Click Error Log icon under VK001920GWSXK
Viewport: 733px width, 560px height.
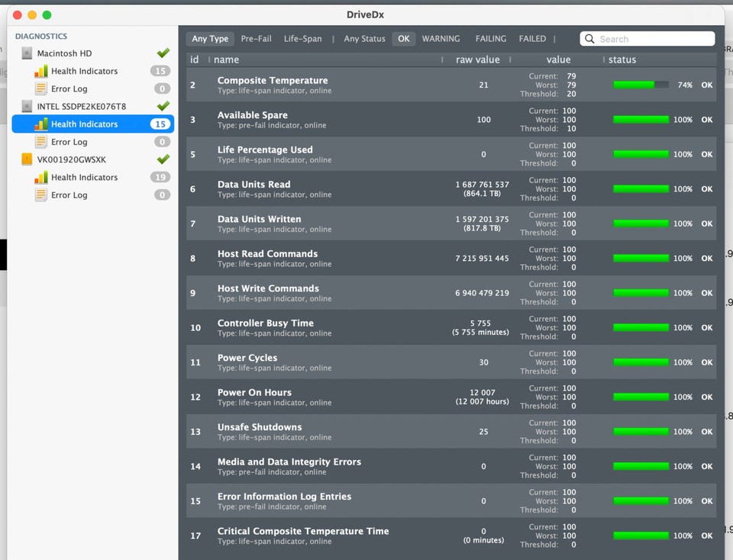click(x=41, y=195)
